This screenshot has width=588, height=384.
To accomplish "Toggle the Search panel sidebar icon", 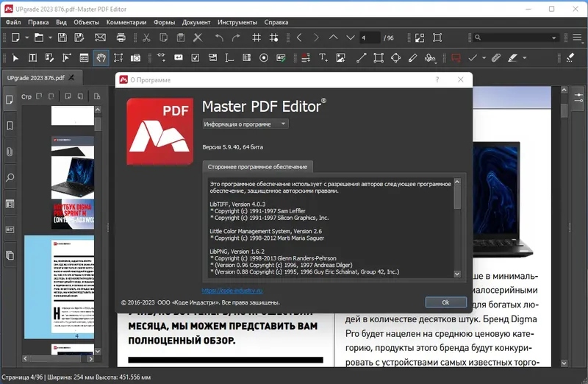I will tap(10, 177).
